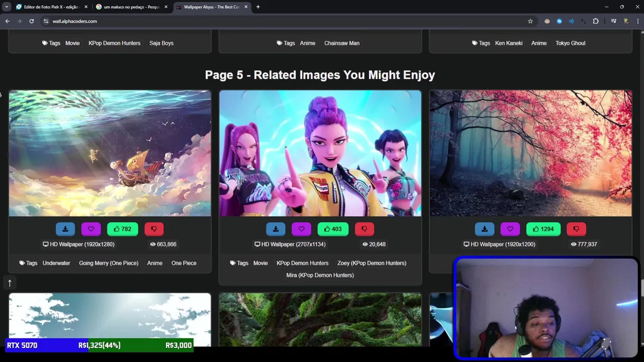
Task: Open KPop Demon Hunters tag beside Zoey
Action: [x=302, y=263]
